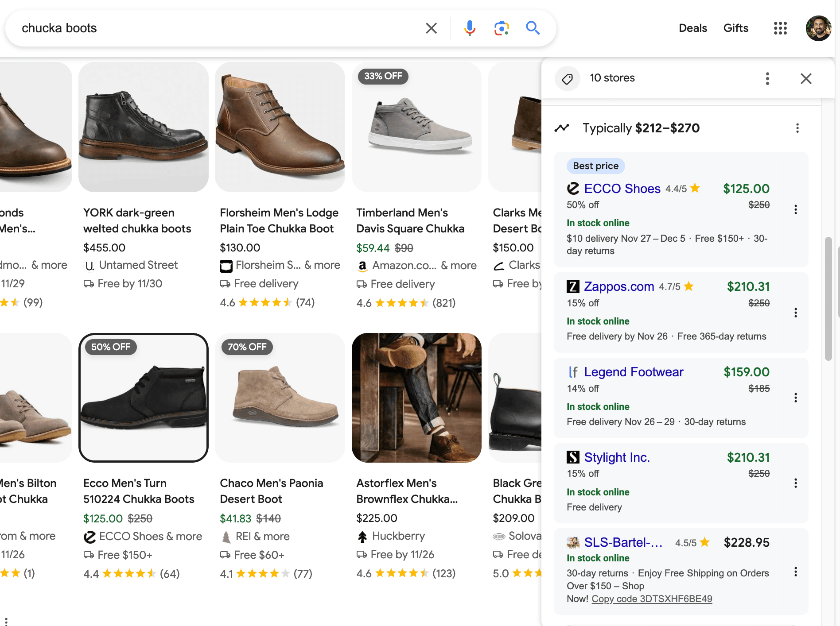Screen dimensions: 840x626
Task: Click the Zappos Z logo icon
Action: coord(573,287)
